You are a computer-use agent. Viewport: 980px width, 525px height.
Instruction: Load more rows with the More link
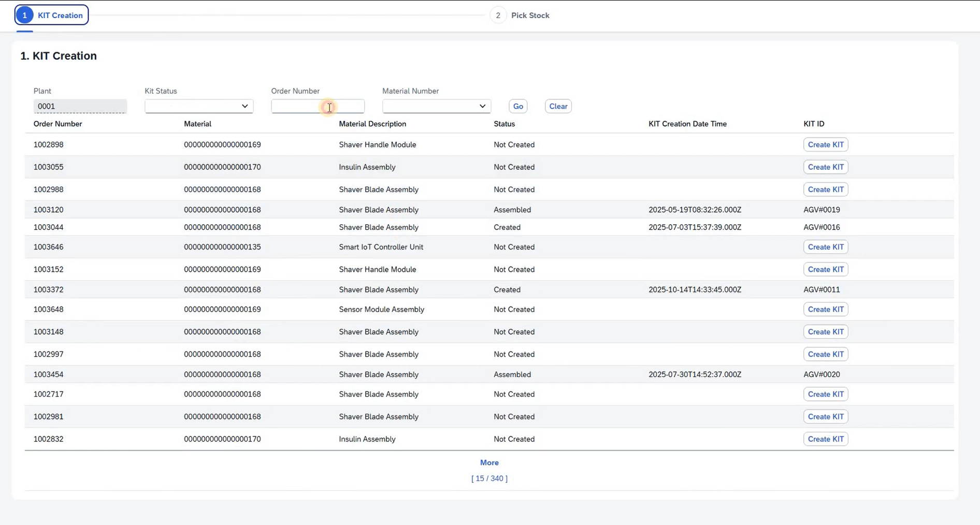tap(489, 463)
